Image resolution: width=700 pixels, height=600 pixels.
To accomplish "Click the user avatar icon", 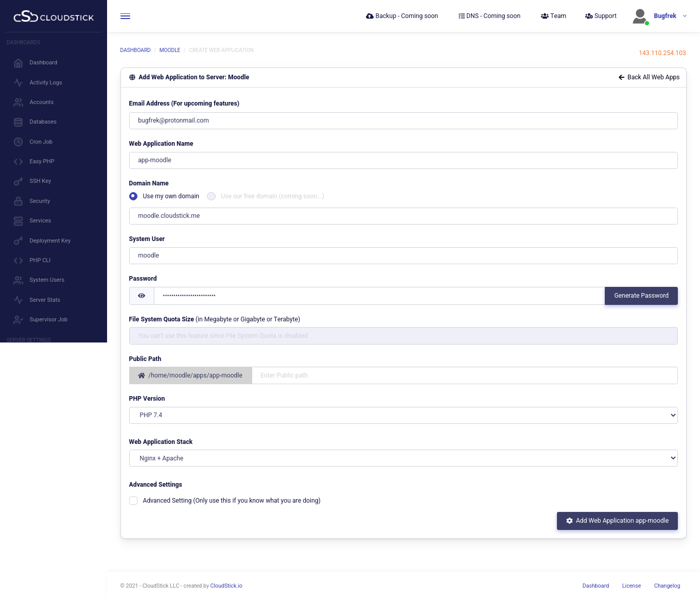I will click(640, 16).
